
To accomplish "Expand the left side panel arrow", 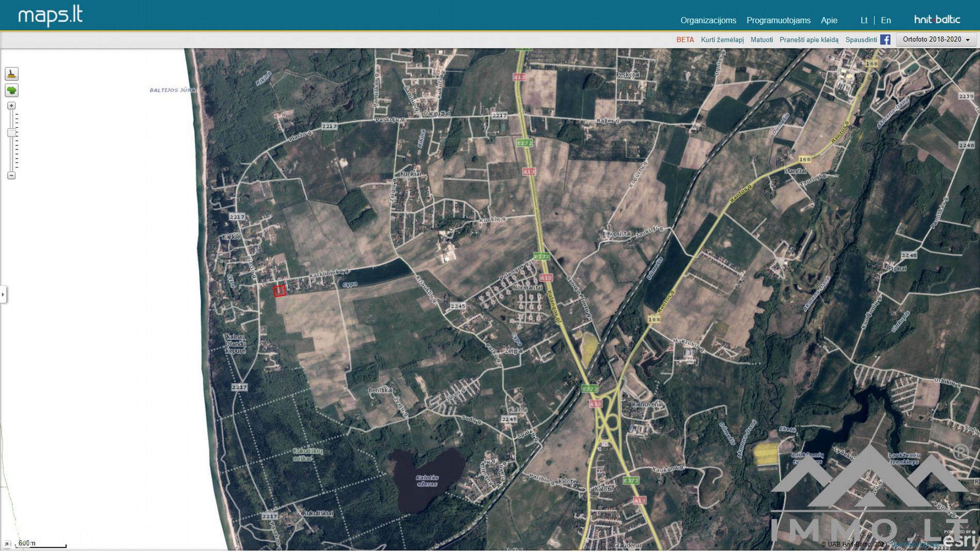I will 3,295.
